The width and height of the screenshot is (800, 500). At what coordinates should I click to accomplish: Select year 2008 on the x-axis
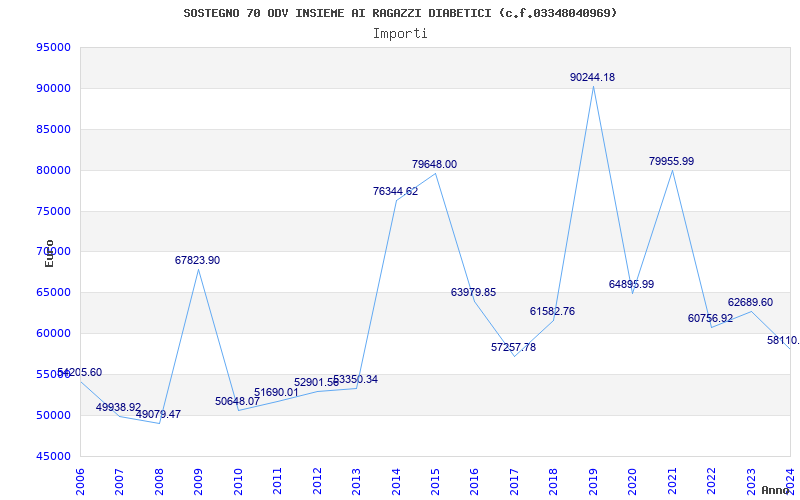(159, 481)
